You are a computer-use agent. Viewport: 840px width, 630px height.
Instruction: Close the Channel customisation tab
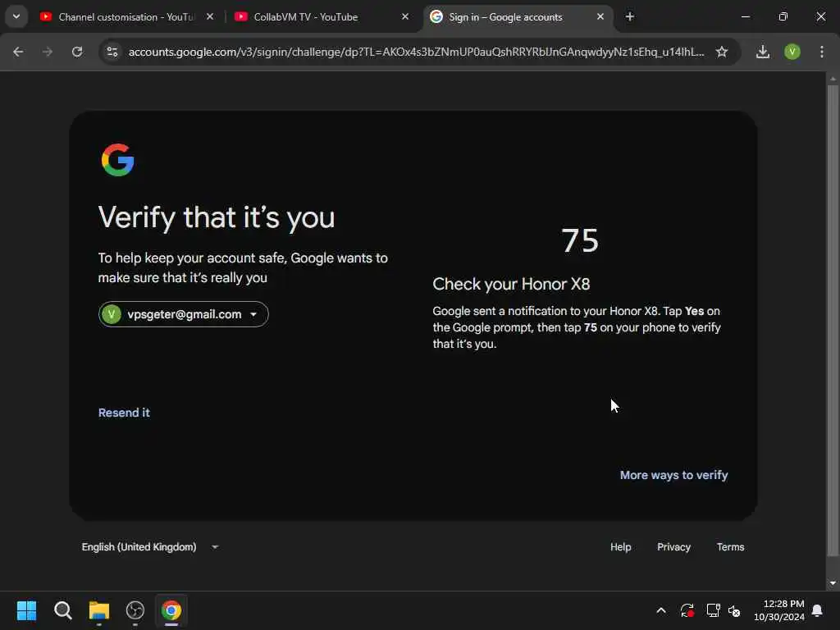(x=210, y=17)
